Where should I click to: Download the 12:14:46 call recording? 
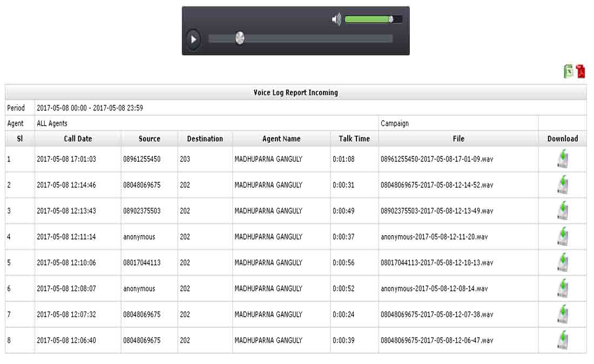[x=563, y=184]
